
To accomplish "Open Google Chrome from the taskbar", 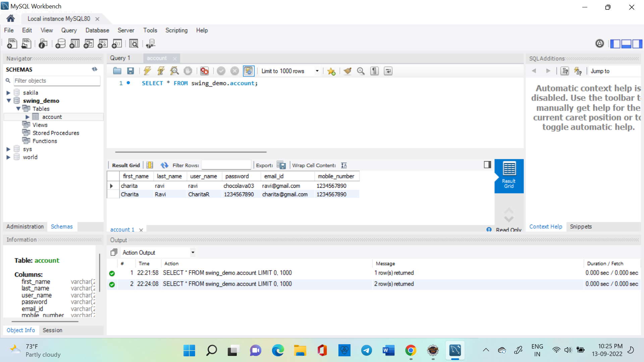I will pyautogui.click(x=411, y=351).
